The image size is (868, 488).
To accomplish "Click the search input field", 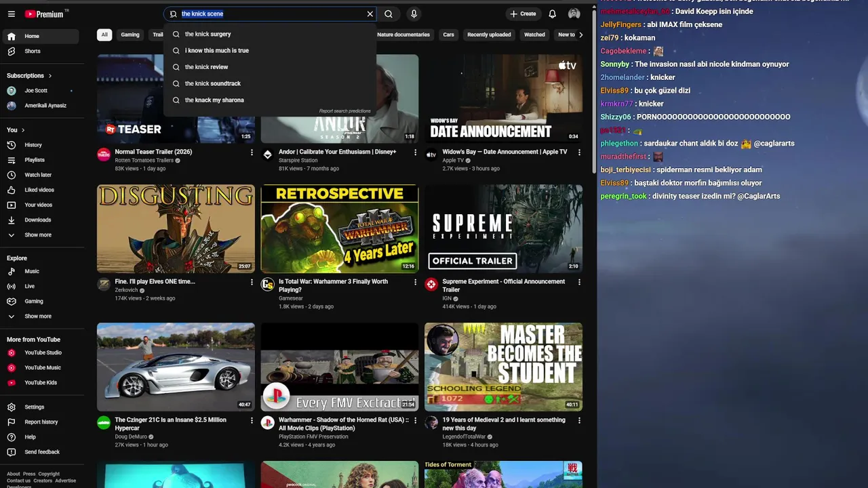I will point(271,14).
